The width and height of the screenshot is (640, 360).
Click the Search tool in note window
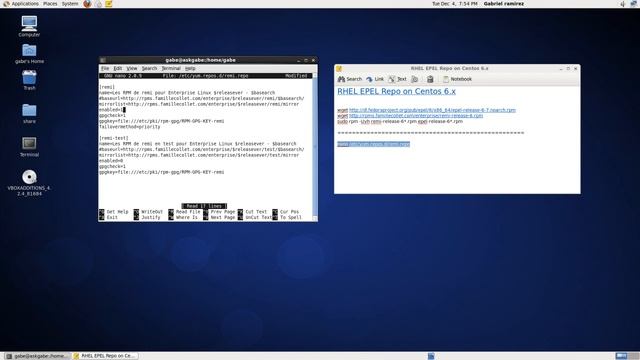pyautogui.click(x=349, y=79)
